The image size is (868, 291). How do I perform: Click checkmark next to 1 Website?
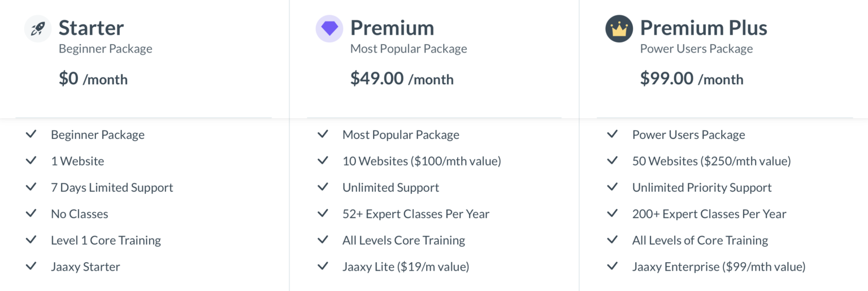[31, 160]
